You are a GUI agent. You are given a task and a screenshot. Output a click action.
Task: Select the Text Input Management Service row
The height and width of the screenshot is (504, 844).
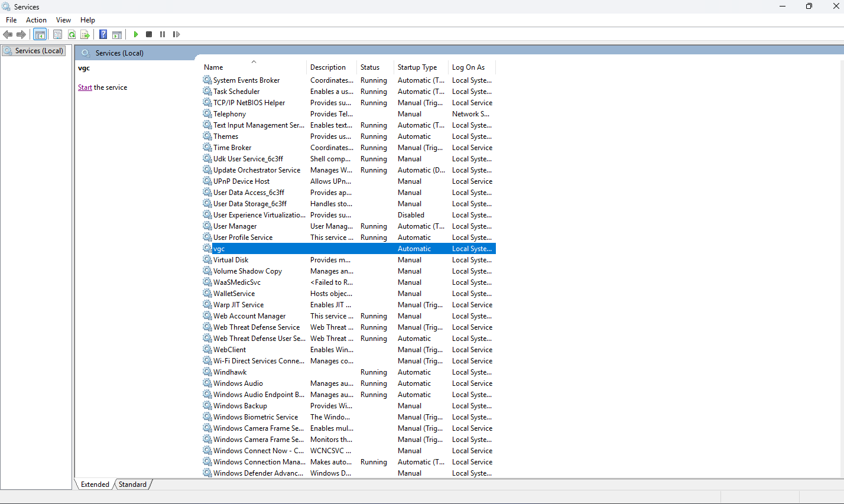pyautogui.click(x=349, y=125)
